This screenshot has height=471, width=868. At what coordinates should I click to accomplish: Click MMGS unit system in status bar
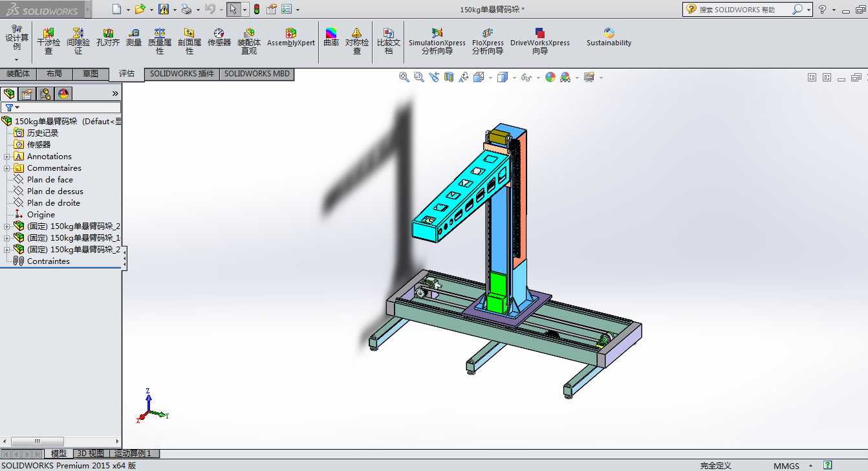[x=786, y=466]
